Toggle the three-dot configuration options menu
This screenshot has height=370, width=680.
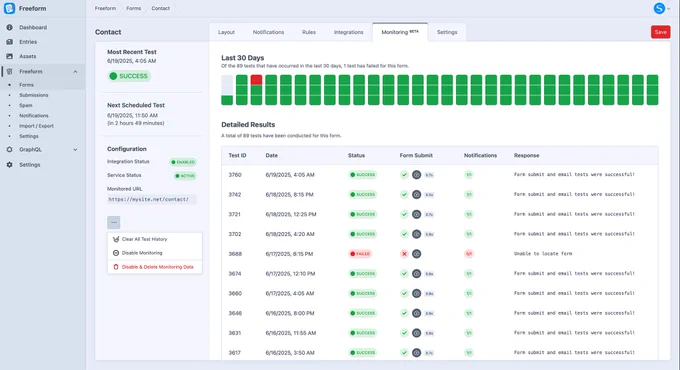114,222
